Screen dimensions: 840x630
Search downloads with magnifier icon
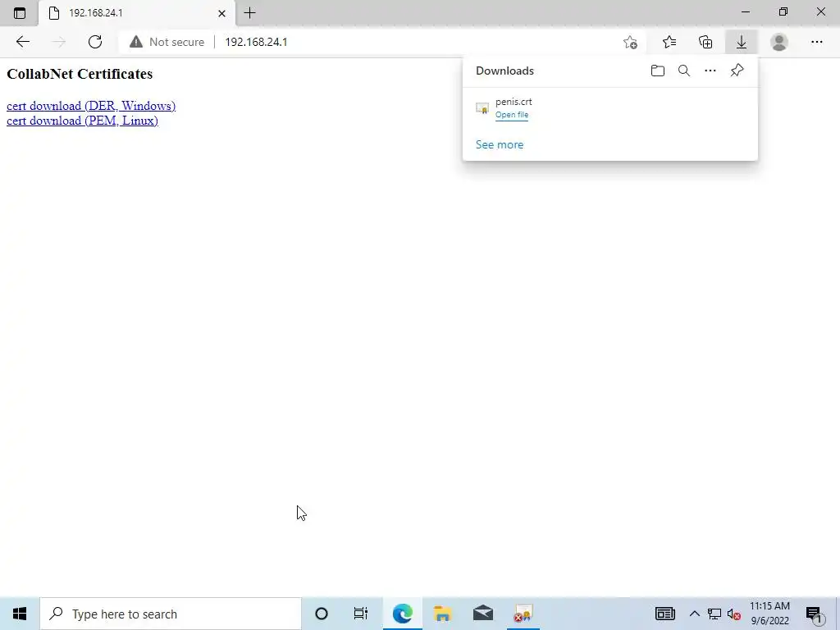[684, 71]
